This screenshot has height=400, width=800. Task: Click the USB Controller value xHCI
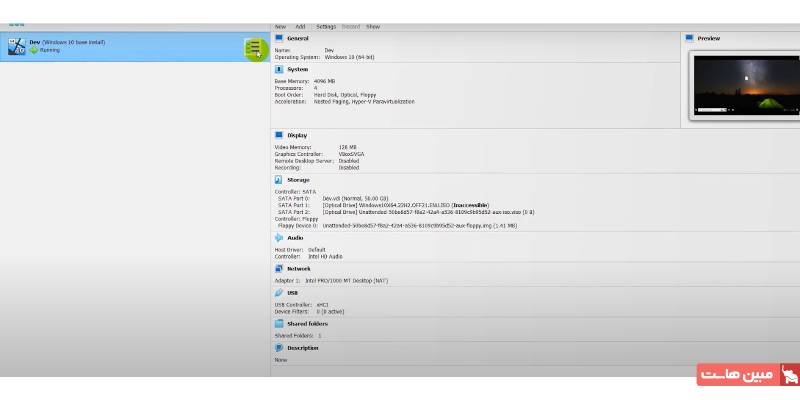(322, 305)
